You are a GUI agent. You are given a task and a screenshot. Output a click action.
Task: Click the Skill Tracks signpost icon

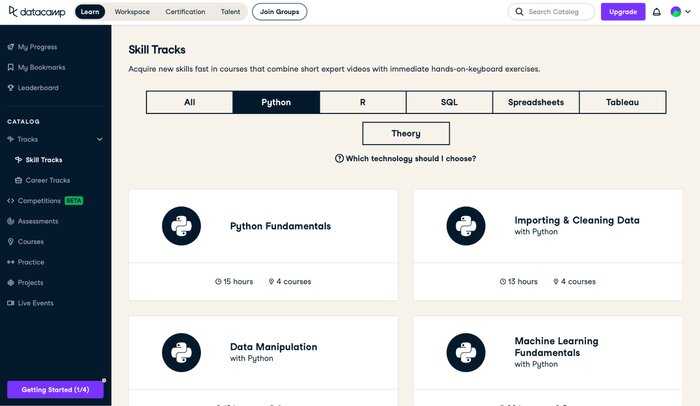coord(18,160)
